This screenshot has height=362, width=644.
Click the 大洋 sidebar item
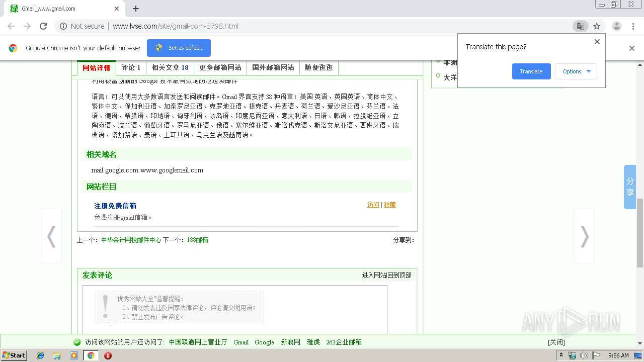click(x=450, y=77)
